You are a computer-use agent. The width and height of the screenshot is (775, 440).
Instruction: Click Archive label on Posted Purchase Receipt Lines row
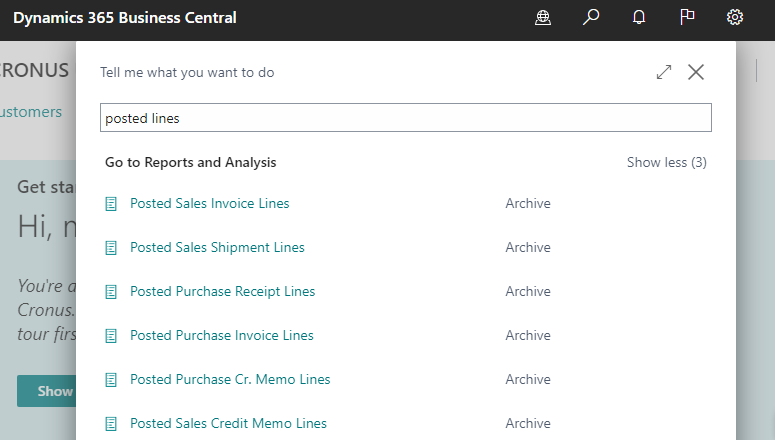528,291
